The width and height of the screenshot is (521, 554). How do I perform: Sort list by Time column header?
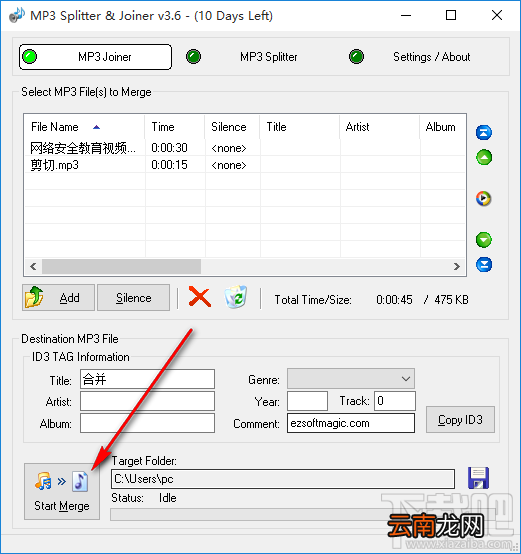tap(174, 127)
